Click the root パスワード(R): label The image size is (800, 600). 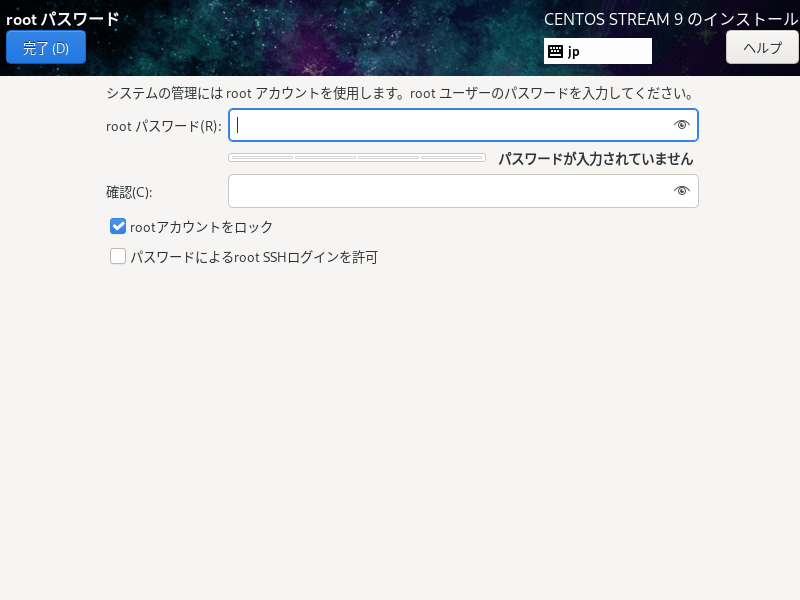point(164,126)
